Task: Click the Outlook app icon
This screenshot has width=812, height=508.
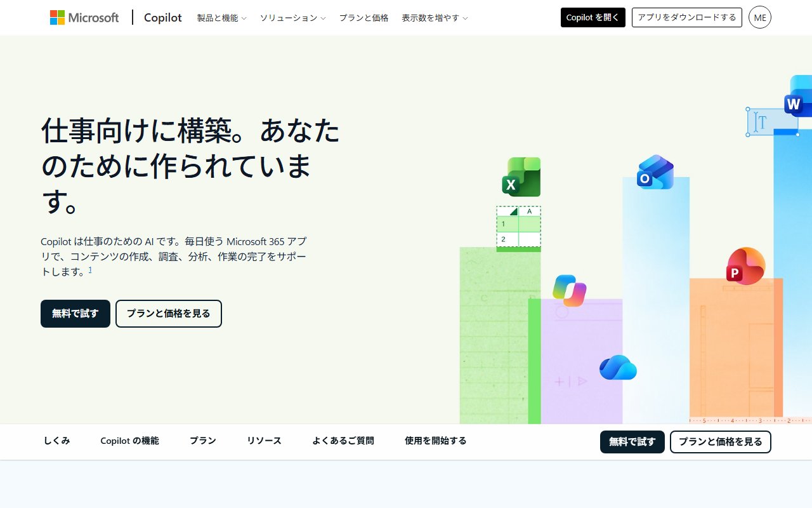Action: (x=655, y=172)
